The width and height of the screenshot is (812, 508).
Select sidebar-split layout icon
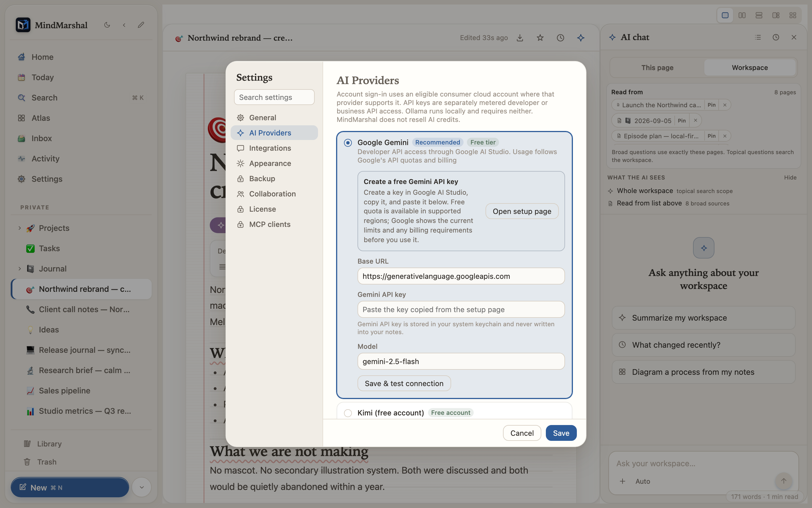(776, 16)
